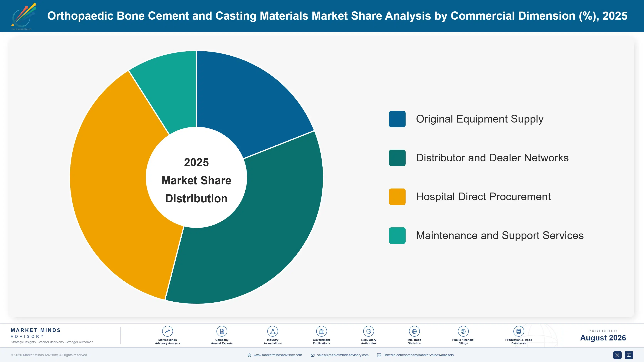Click the Government Publications building icon
Screen dimensions: 644x362
click(x=321, y=331)
